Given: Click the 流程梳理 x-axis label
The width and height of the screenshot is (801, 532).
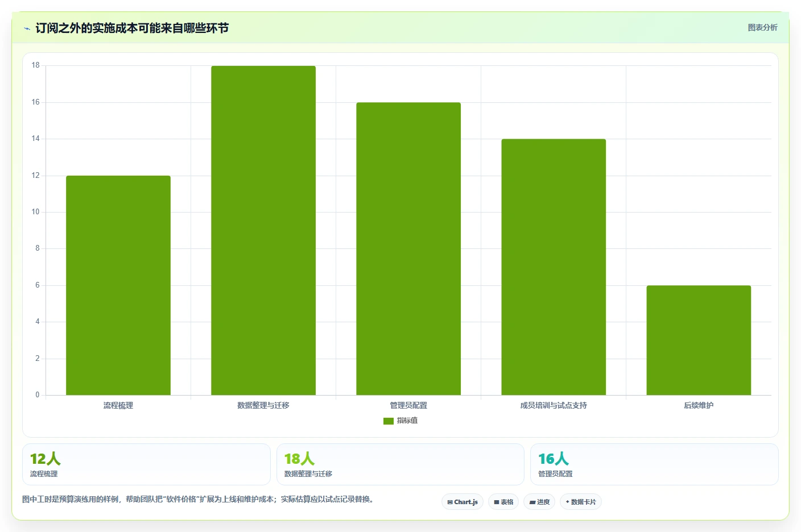Looking at the screenshot, I should 118,405.
